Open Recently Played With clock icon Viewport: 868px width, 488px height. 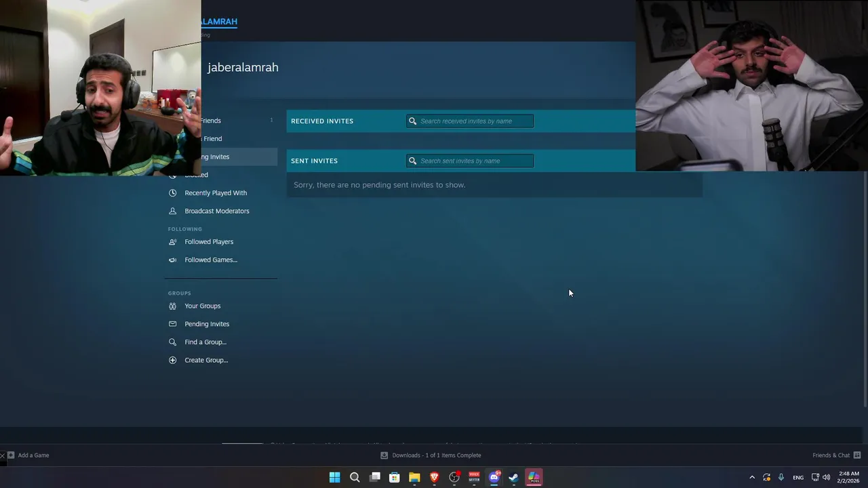[172, 193]
